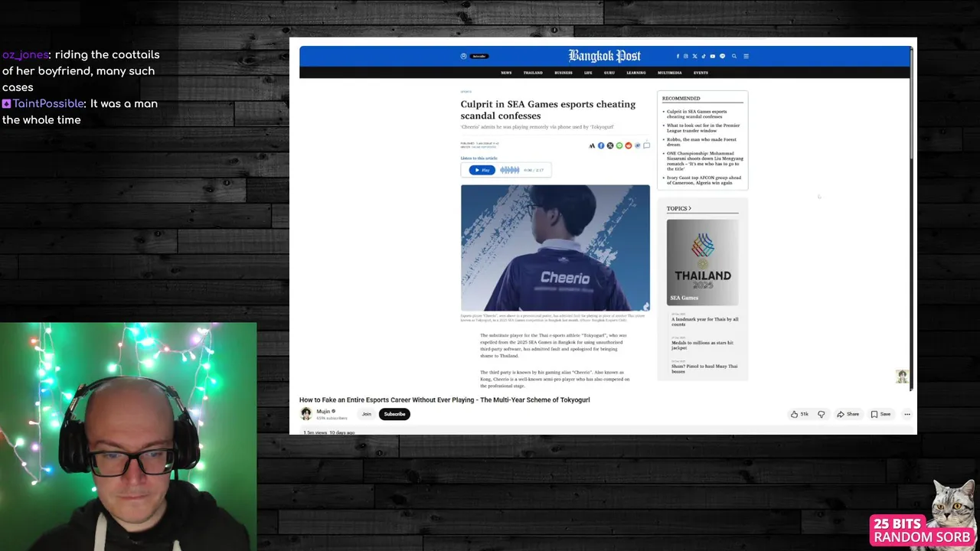Click the Mujin channel name
980x551 pixels.
click(323, 411)
